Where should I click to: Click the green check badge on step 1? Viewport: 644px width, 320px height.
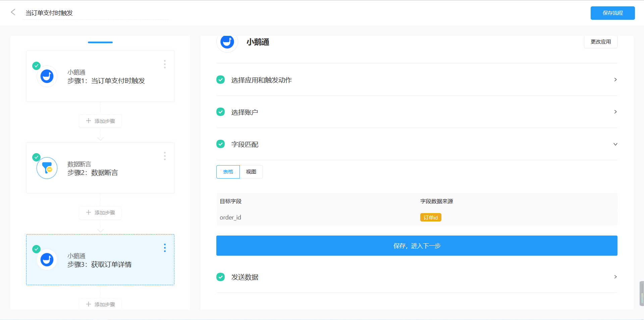point(36,66)
